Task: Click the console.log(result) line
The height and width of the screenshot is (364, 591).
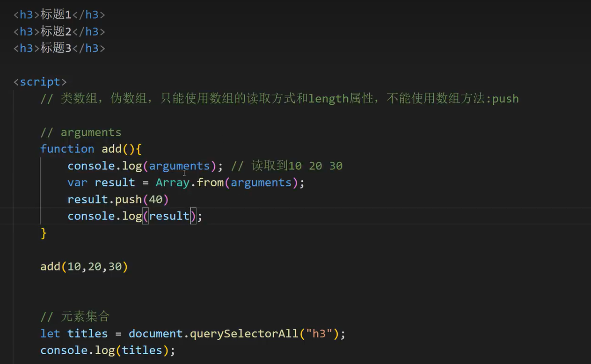Action: [135, 216]
